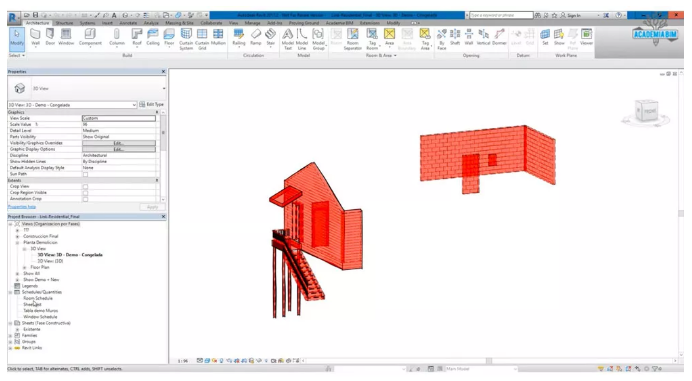The height and width of the screenshot is (381, 692).
Task: Expand the Room & Area panel dropdown
Action: [381, 56]
